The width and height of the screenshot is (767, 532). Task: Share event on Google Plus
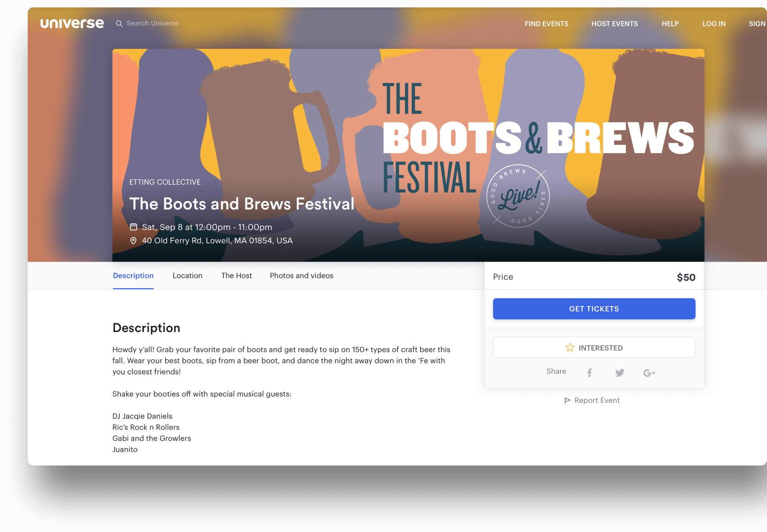649,373
